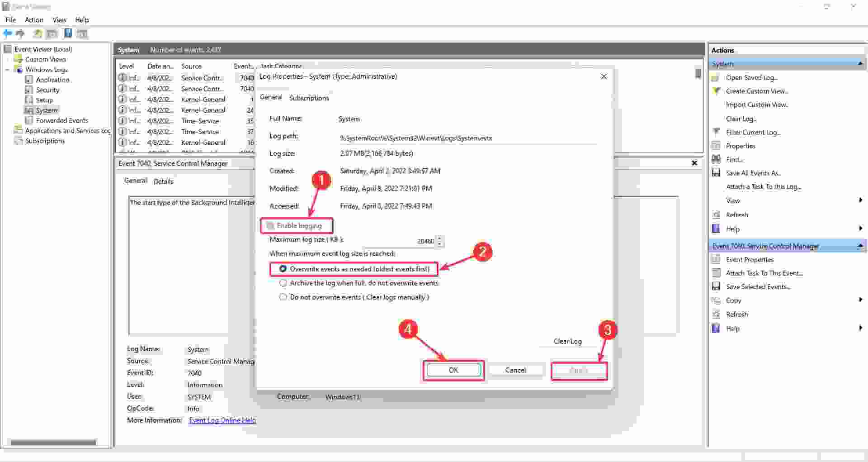Image resolution: width=868 pixels, height=462 pixels.
Task: Switch to General tab in Log Properties
Action: [x=271, y=97]
